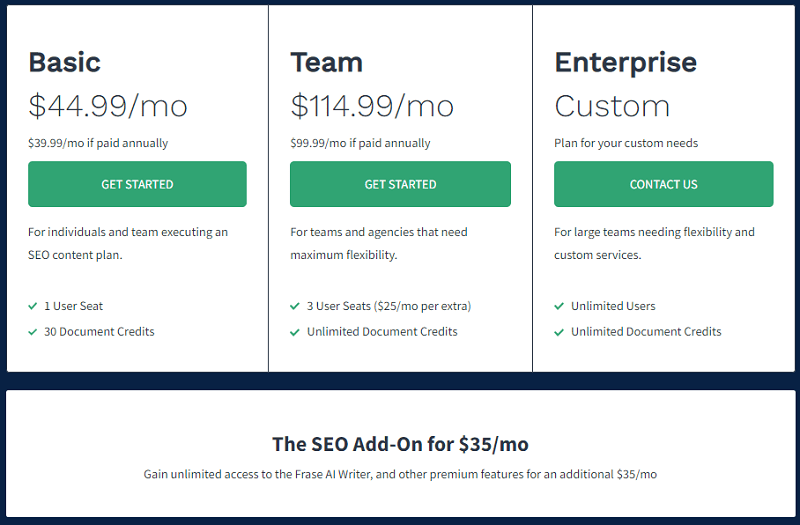800x525 pixels.
Task: Click $99.99/mo if paid annually text
Action: pos(360,143)
